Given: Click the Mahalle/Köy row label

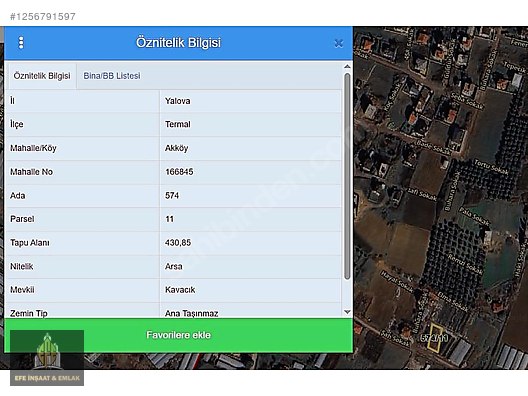Looking at the screenshot, I should pos(33,148).
